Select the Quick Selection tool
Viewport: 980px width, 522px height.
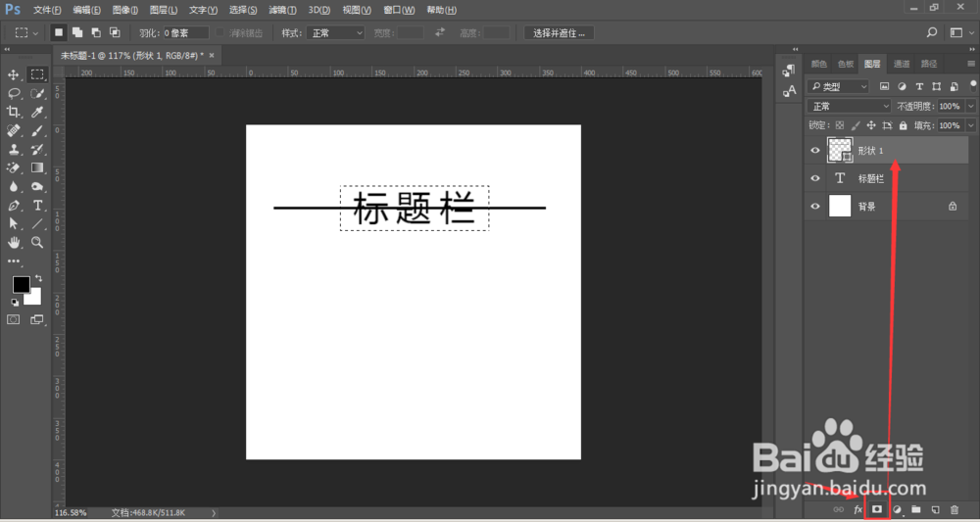pyautogui.click(x=37, y=94)
